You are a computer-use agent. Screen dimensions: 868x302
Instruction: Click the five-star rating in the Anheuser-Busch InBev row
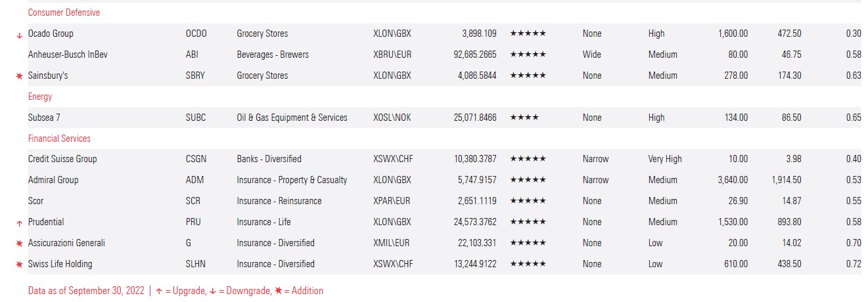coord(528,54)
